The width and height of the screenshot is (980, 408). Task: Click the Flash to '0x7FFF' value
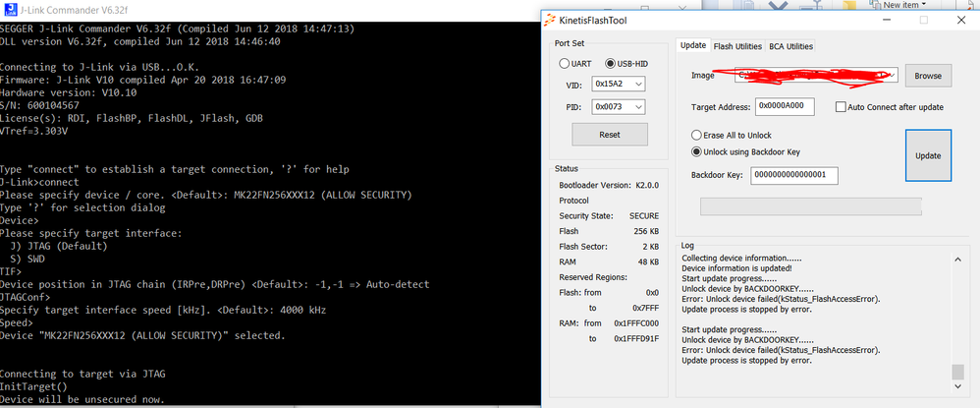pyautogui.click(x=646, y=308)
